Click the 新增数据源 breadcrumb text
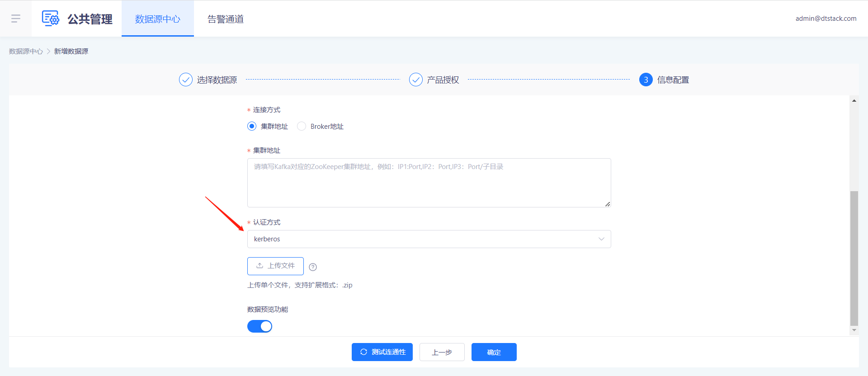The image size is (868, 376). pos(71,52)
